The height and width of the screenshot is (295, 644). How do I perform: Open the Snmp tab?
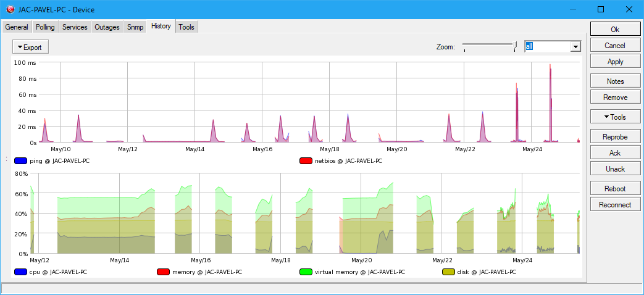click(x=135, y=27)
